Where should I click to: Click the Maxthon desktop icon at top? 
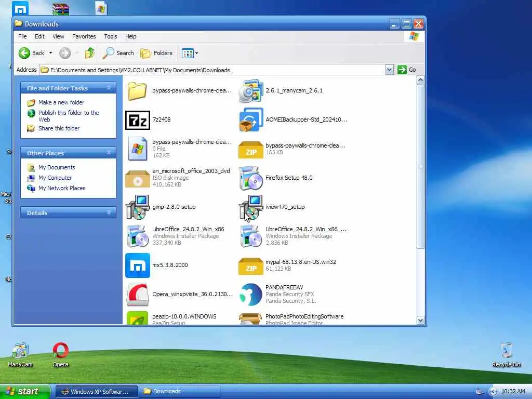coord(20,8)
